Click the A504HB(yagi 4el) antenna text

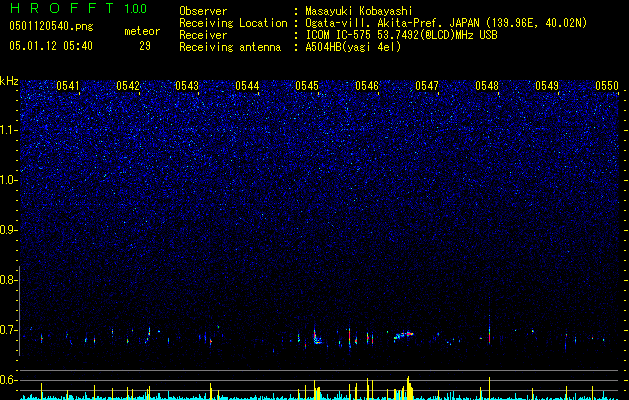coord(353,47)
